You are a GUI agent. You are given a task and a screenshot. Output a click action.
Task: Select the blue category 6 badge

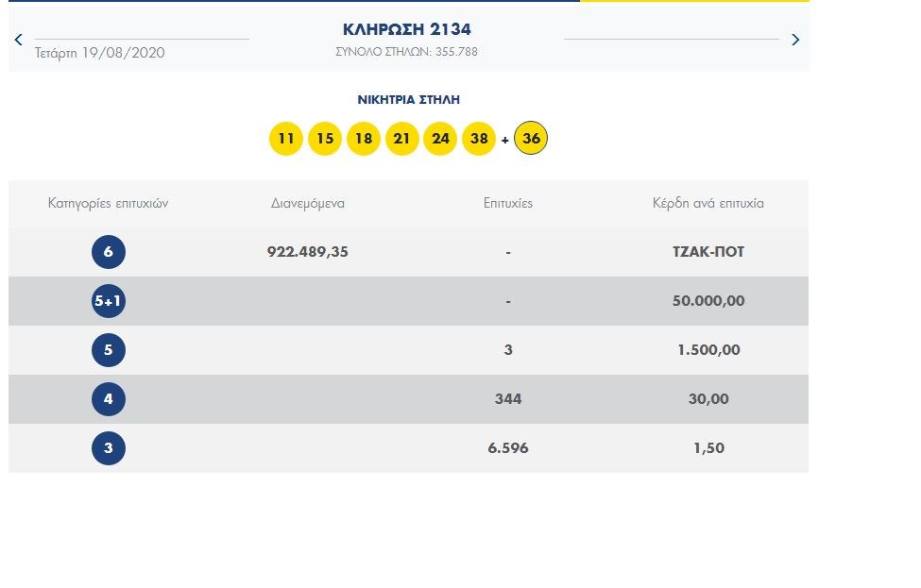(109, 252)
